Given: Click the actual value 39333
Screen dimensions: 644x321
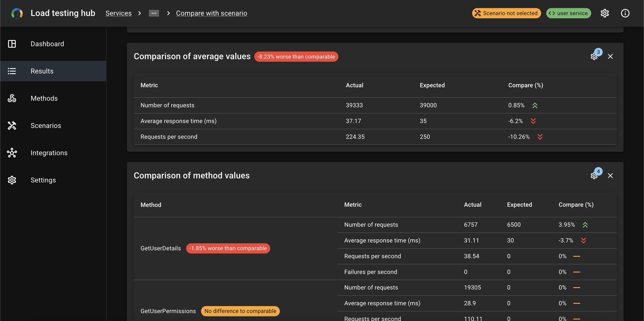Looking at the screenshot, I should click(354, 105).
